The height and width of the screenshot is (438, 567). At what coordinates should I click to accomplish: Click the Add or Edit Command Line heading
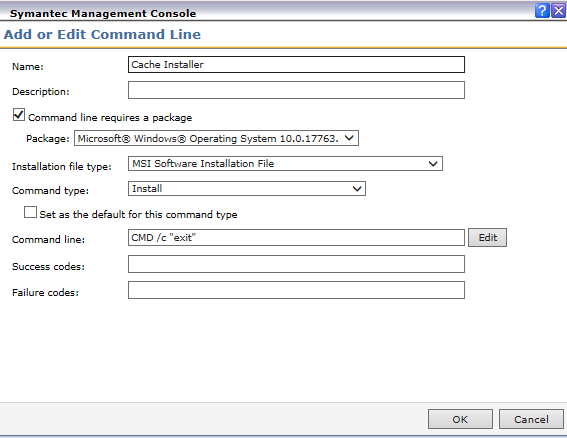(x=102, y=34)
